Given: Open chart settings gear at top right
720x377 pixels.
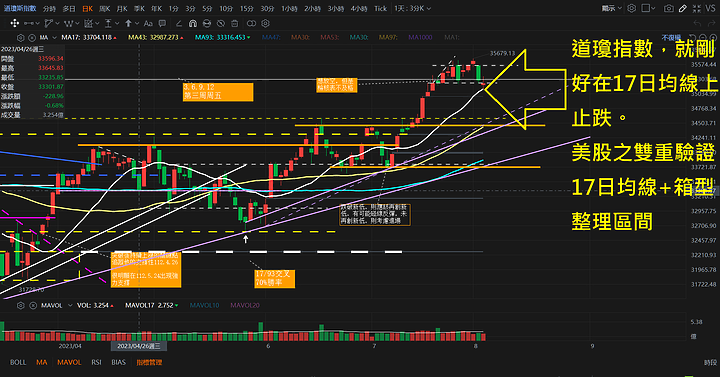Looking at the screenshot, I should [631, 8].
